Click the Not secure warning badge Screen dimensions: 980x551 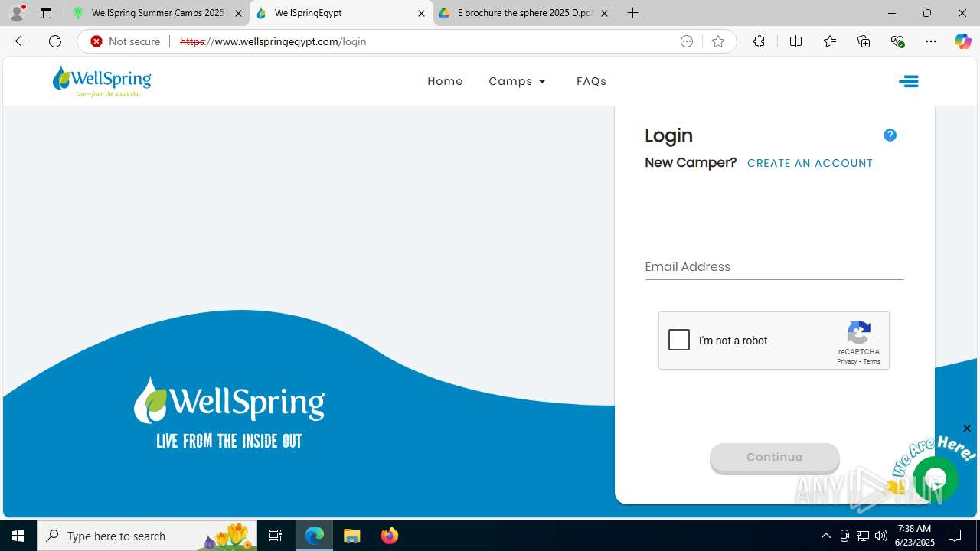[x=126, y=41]
